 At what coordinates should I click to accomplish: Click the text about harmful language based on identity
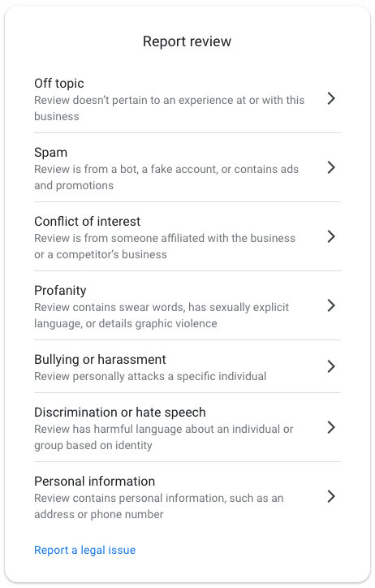click(164, 437)
